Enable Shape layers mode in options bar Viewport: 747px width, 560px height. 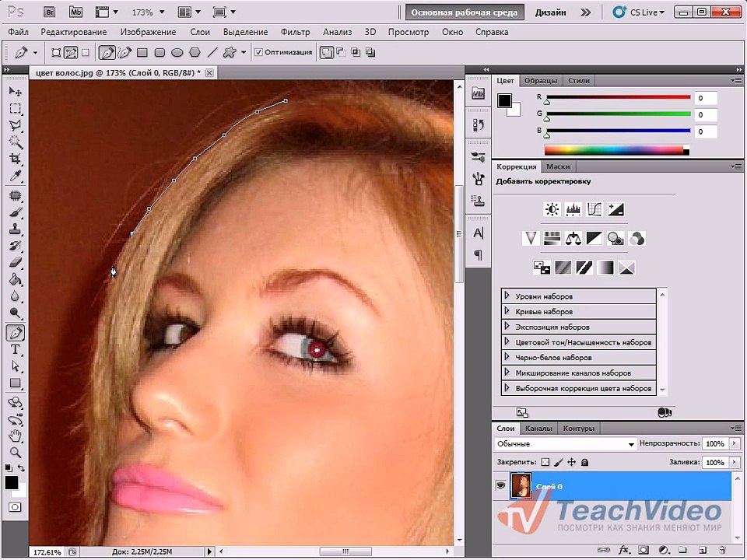click(56, 52)
